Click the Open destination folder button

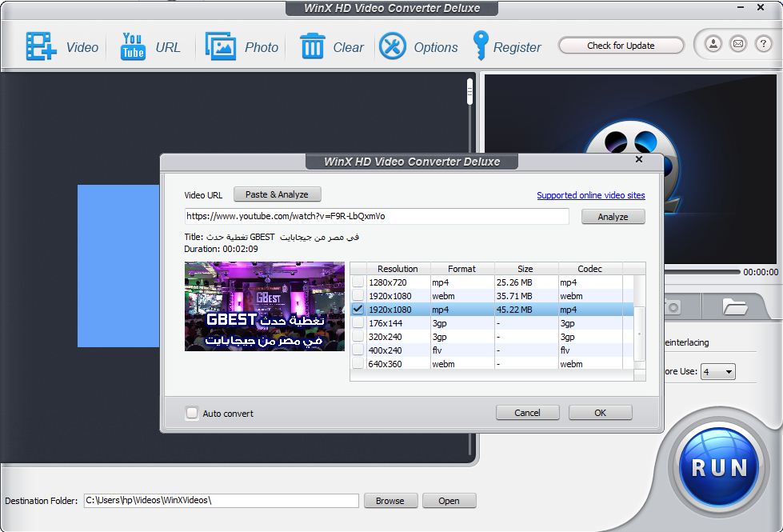pos(449,501)
